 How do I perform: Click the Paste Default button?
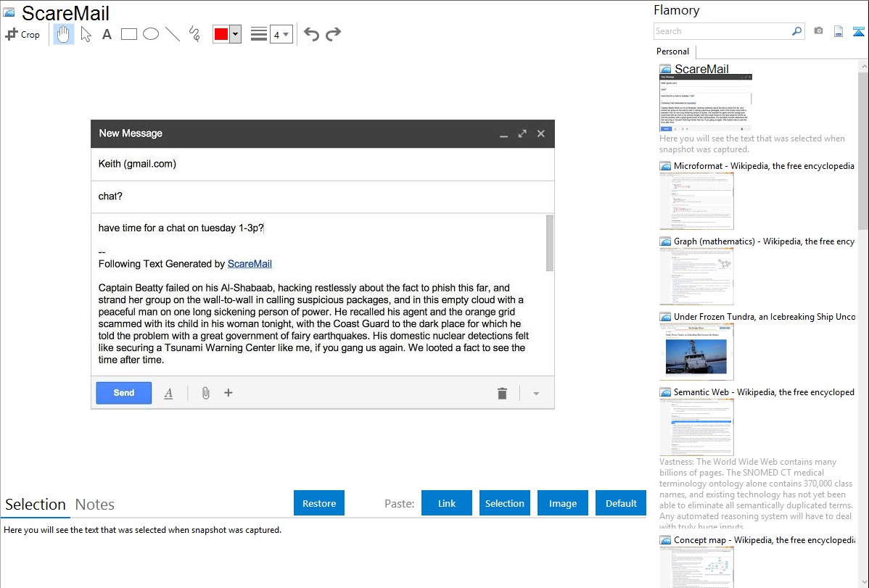point(621,503)
